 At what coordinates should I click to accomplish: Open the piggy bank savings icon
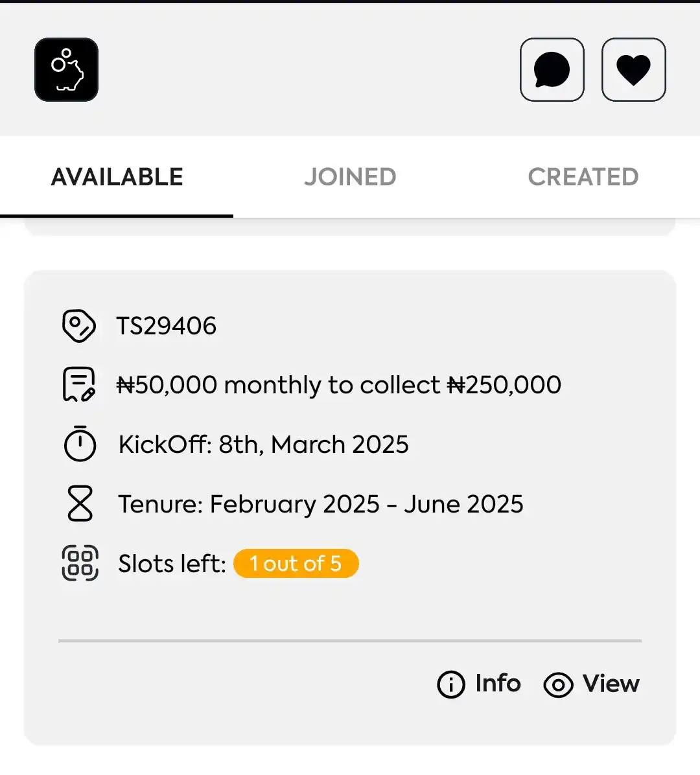tap(66, 70)
